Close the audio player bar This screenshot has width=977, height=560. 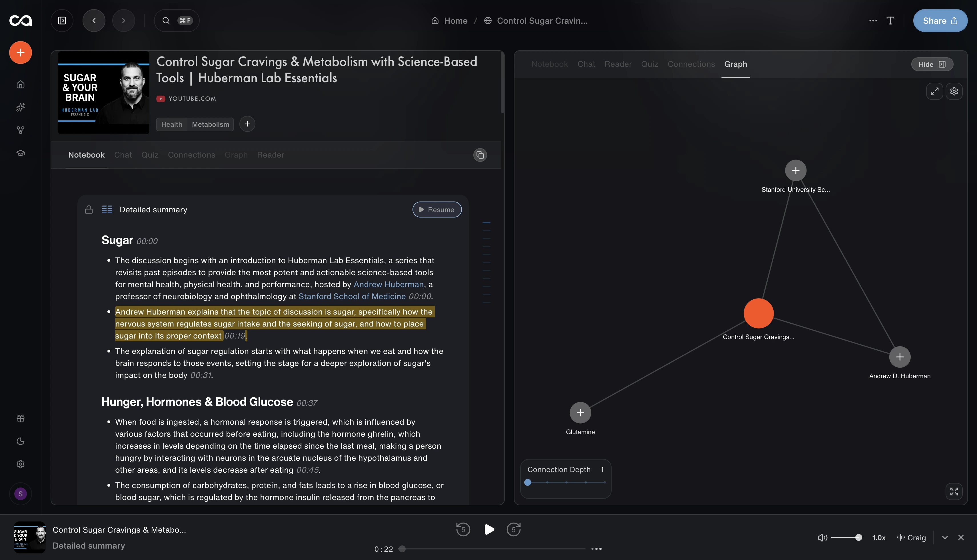pos(961,537)
